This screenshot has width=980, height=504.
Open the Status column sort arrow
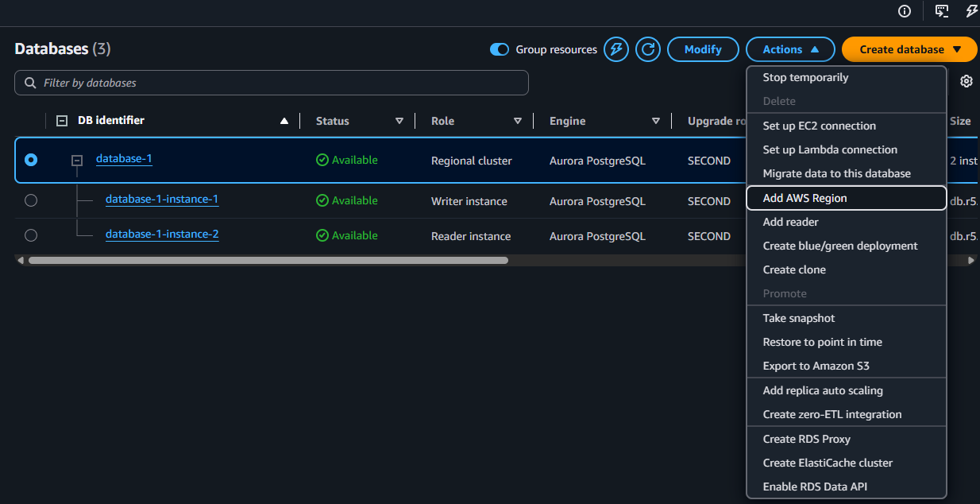pyautogui.click(x=399, y=122)
